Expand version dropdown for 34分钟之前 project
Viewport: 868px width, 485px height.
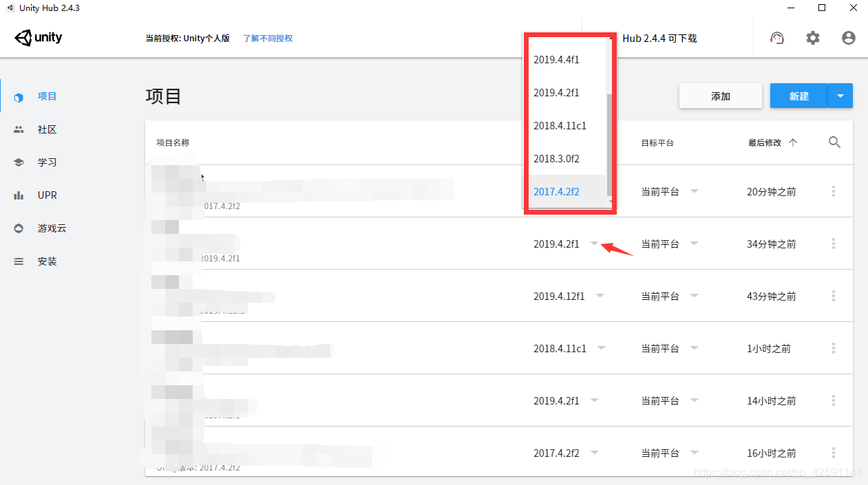595,244
